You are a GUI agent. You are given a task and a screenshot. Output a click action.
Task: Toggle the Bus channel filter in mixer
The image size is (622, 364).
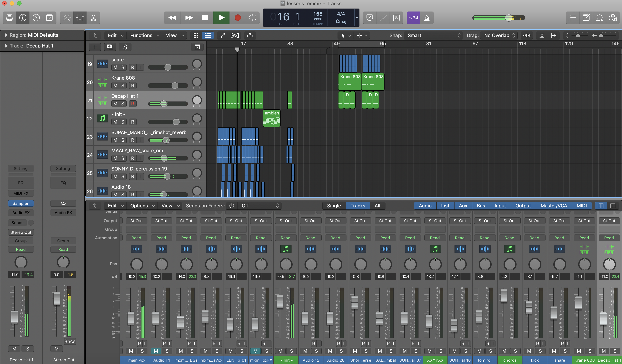click(x=481, y=206)
